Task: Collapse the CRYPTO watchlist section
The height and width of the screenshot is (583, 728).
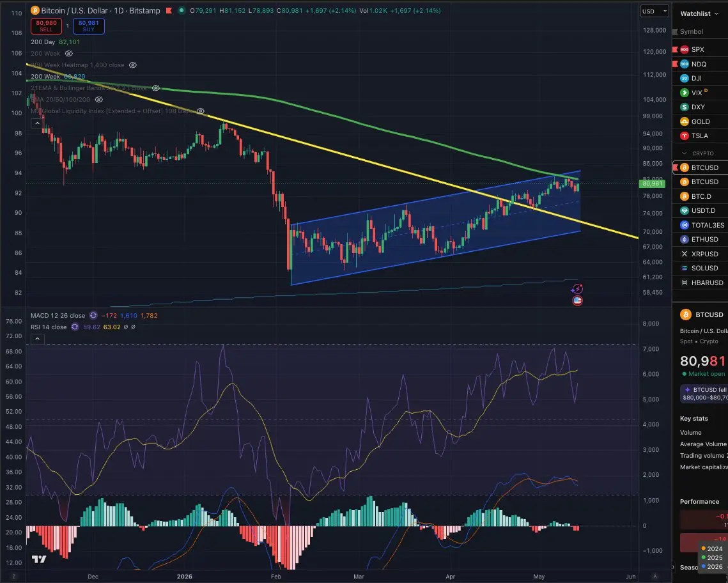Action: 685,153
